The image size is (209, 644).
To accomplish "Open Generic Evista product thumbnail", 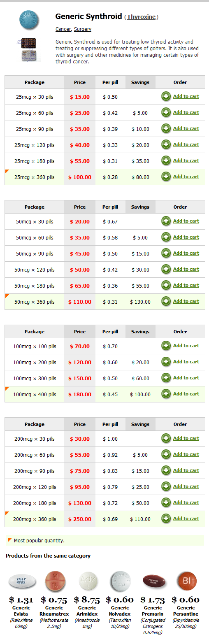I will coord(22,581).
